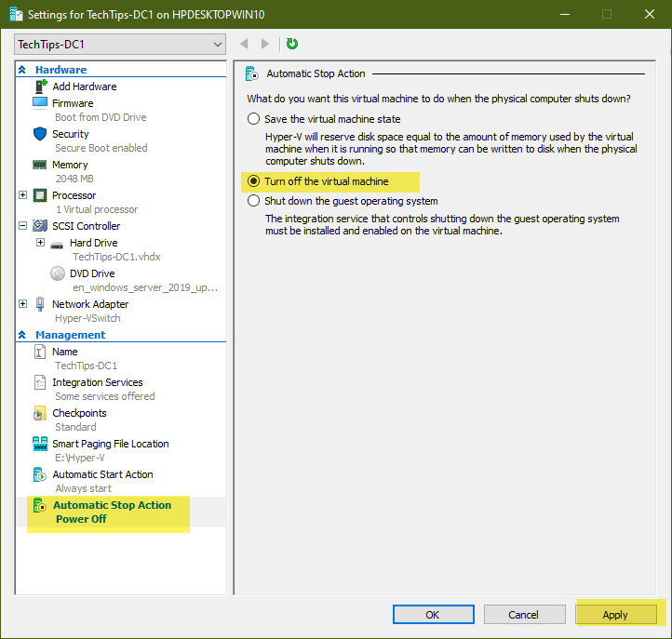Click the Security shield icon

[x=40, y=134]
